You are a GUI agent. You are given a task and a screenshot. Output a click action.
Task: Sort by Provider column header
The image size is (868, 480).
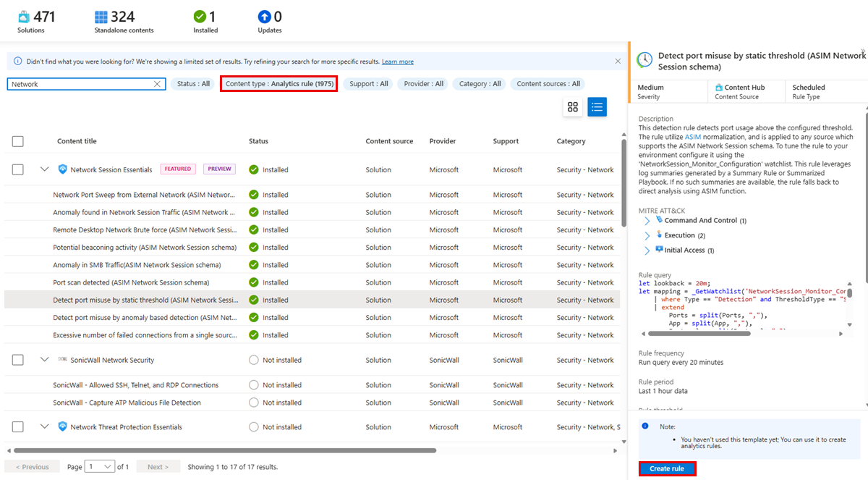pyautogui.click(x=442, y=141)
